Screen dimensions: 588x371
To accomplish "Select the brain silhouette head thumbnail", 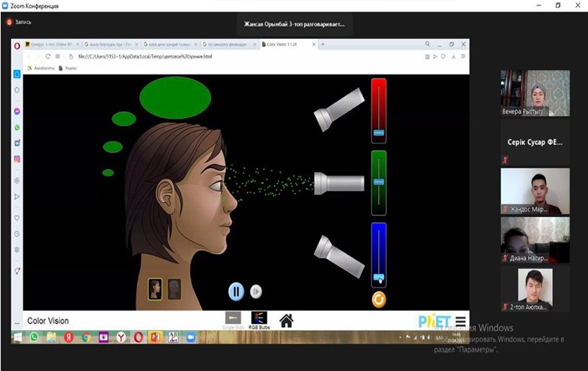I will pyautogui.click(x=174, y=289).
